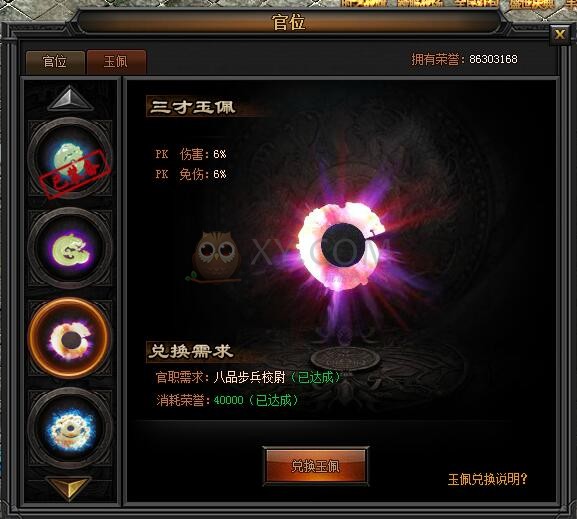Move up the pendant list with silver arrow
This screenshot has height=519, width=577.
coord(70,99)
